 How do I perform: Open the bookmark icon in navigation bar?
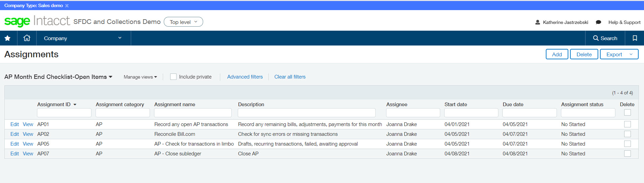click(635, 38)
